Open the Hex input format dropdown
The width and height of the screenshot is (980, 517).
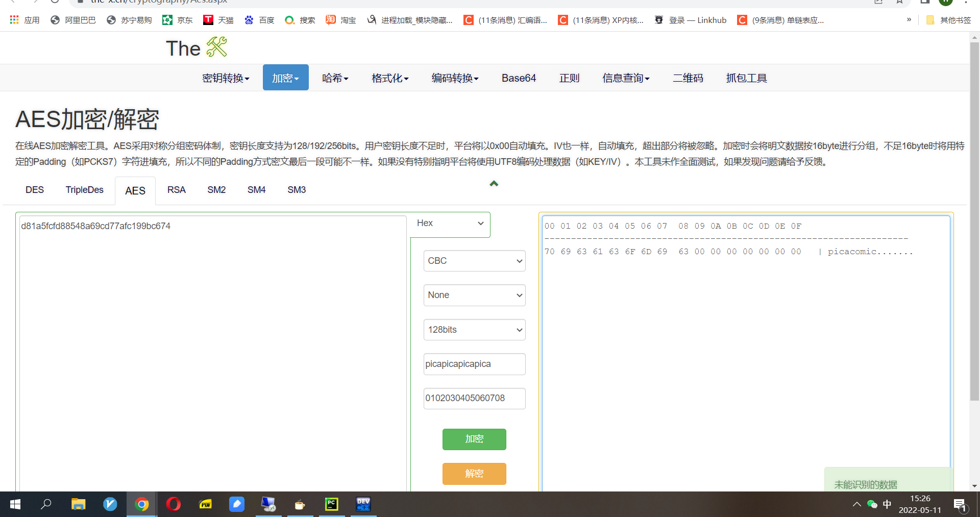450,224
